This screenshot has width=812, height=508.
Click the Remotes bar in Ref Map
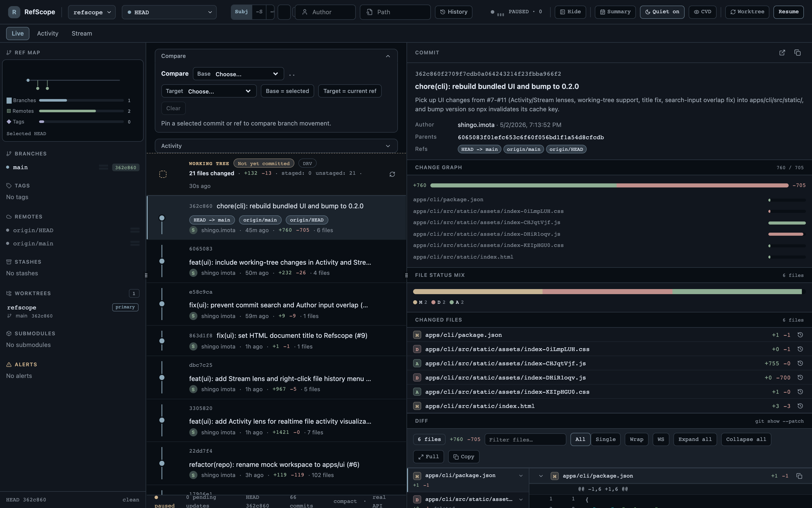point(81,111)
